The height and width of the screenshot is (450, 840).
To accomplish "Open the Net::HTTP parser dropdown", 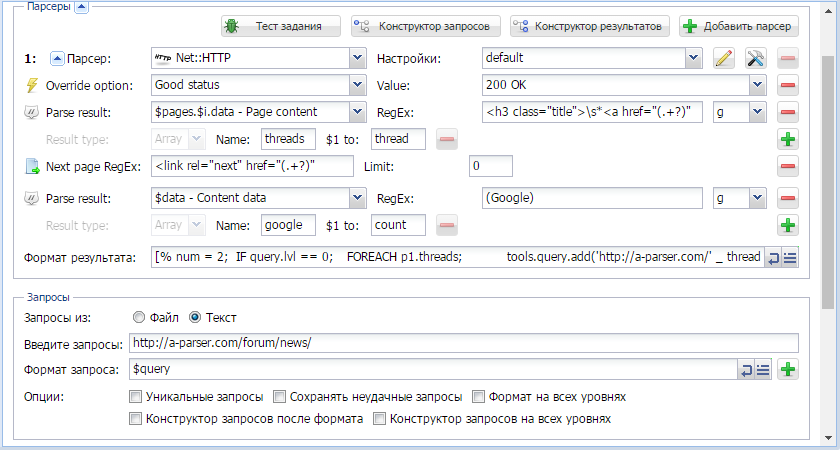I will click(358, 58).
